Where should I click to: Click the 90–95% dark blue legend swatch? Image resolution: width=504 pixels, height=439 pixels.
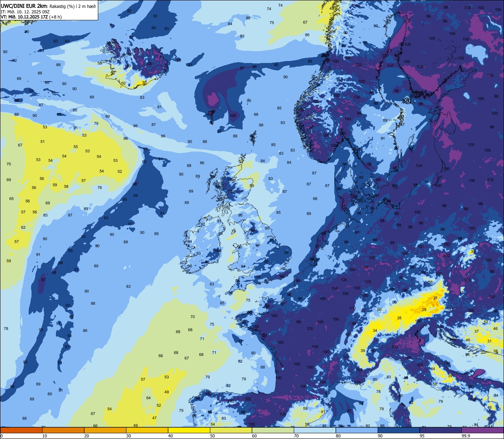coord(398,430)
